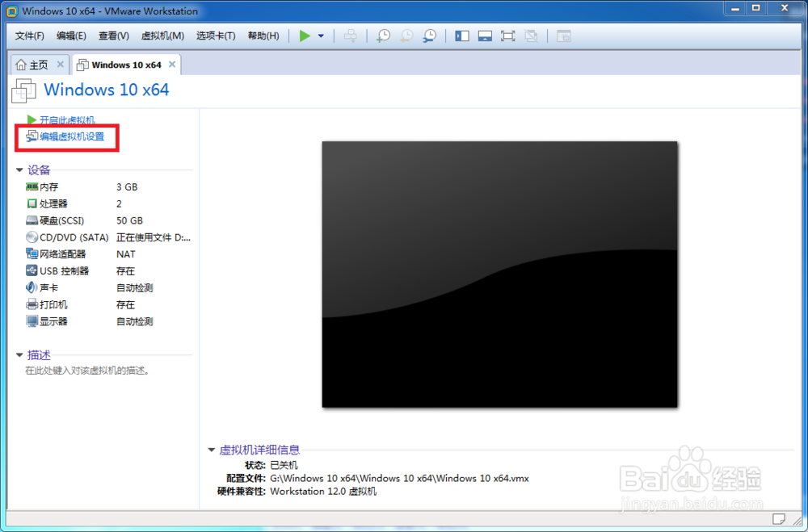808x532 pixels.
Task: Click the console view toolbar icon at far right
Action: point(564,36)
